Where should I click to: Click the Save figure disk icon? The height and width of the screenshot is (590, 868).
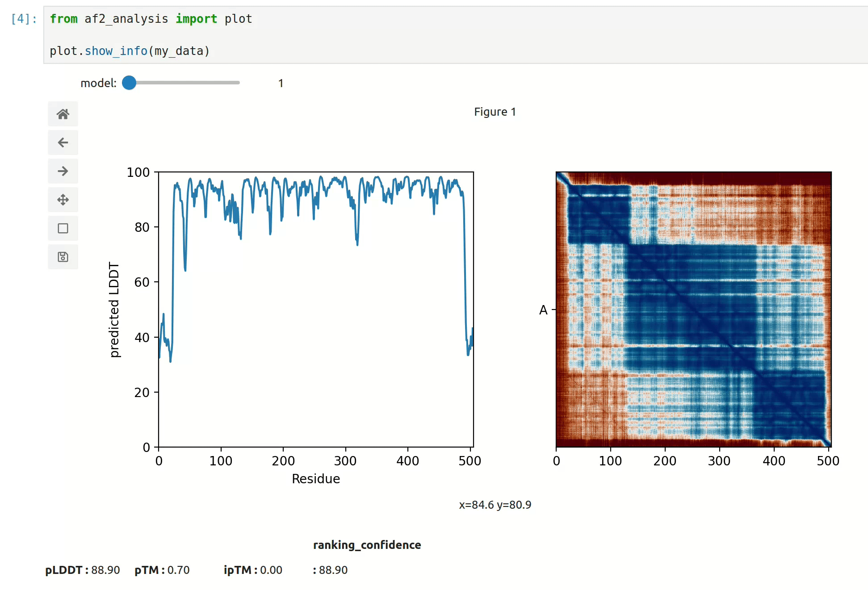[63, 257]
